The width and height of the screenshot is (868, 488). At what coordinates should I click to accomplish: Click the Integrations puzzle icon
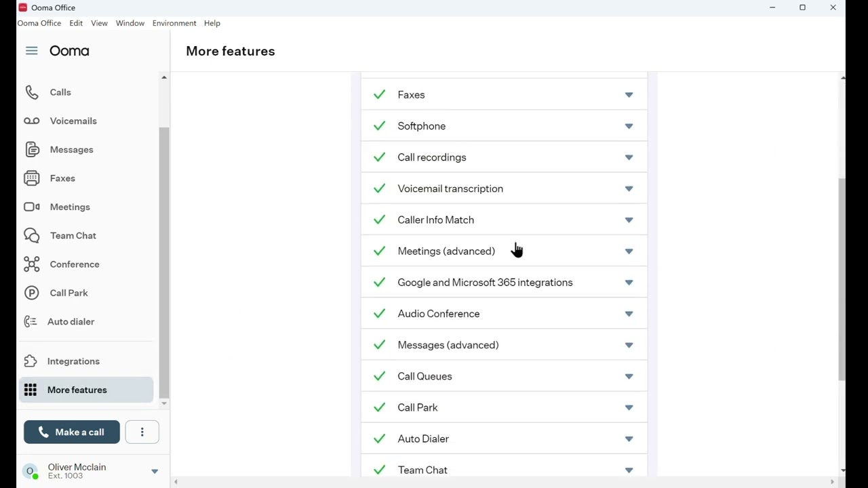pyautogui.click(x=31, y=361)
